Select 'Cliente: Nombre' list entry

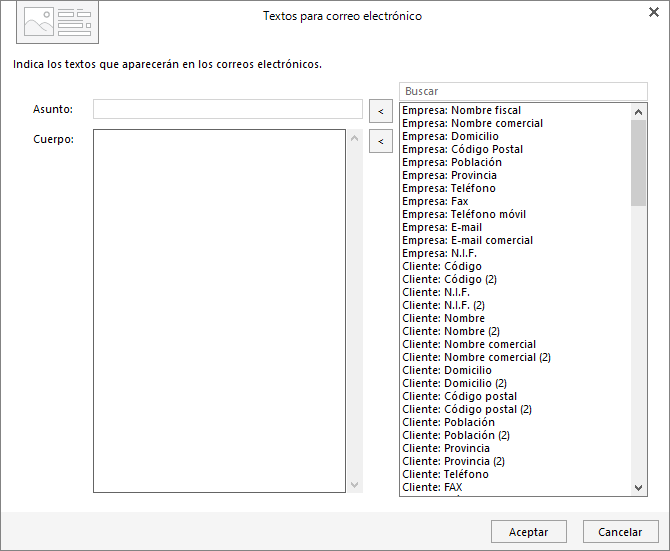pos(516,318)
